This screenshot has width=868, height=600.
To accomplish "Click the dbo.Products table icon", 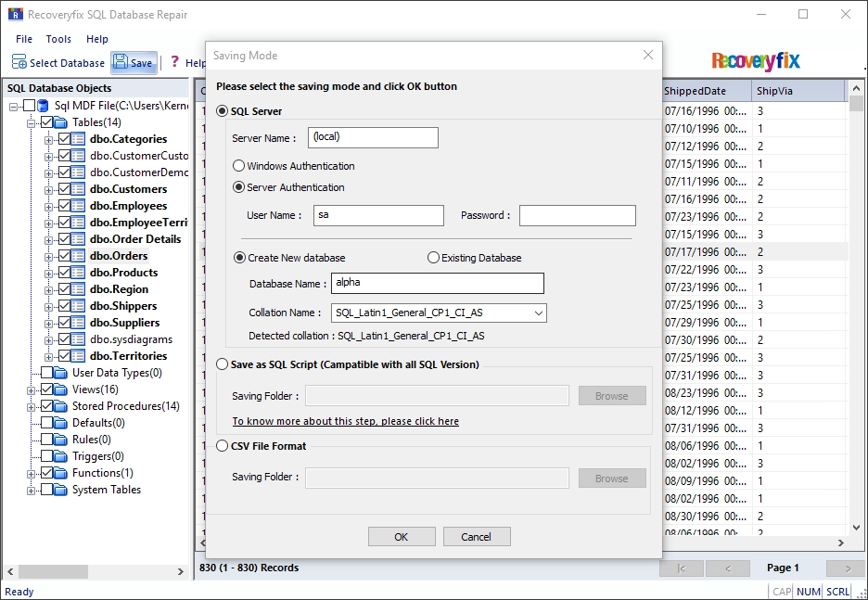I will coord(78,273).
